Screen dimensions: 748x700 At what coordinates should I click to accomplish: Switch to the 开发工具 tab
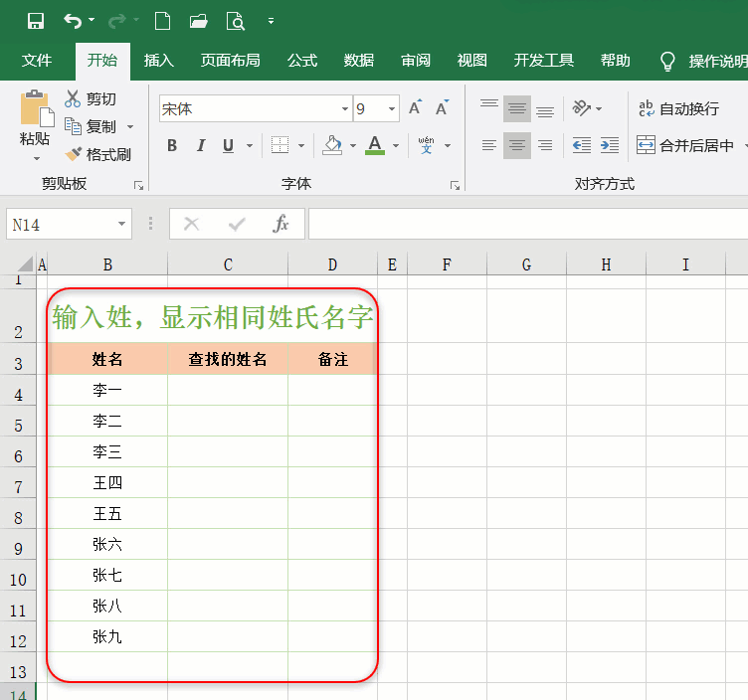click(543, 61)
